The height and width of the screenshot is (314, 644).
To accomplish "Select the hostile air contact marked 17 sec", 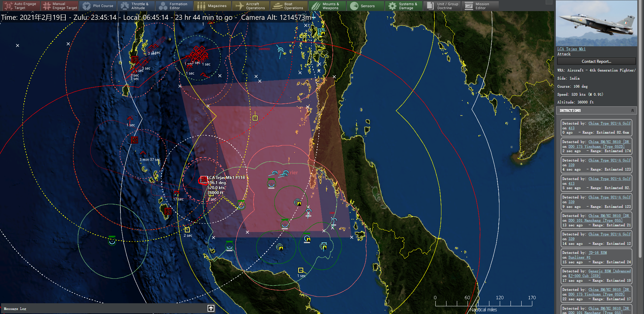I will pos(176,192).
